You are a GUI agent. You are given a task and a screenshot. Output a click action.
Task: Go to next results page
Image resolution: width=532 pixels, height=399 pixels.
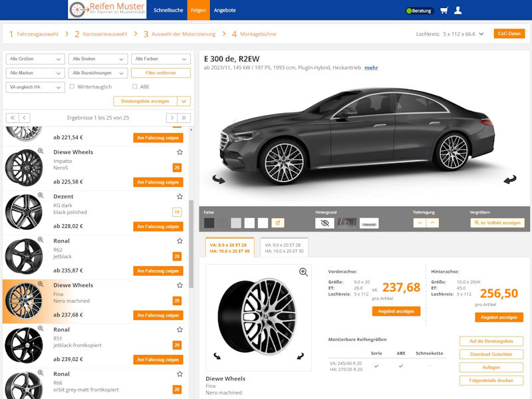pyautogui.click(x=172, y=118)
